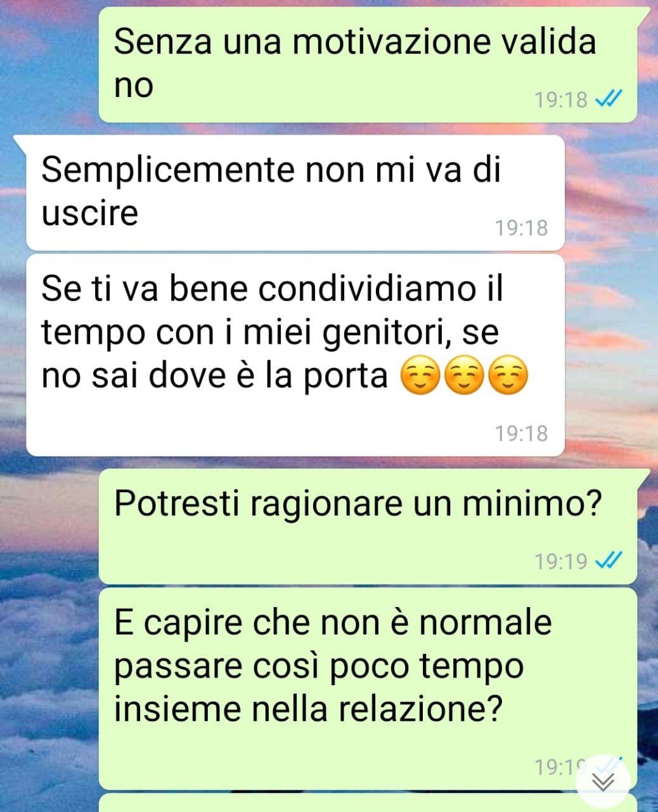Tap the 19:19 timestamp on 'Potresti ragionare'
The height and width of the screenshot is (812, 658).
tap(561, 561)
